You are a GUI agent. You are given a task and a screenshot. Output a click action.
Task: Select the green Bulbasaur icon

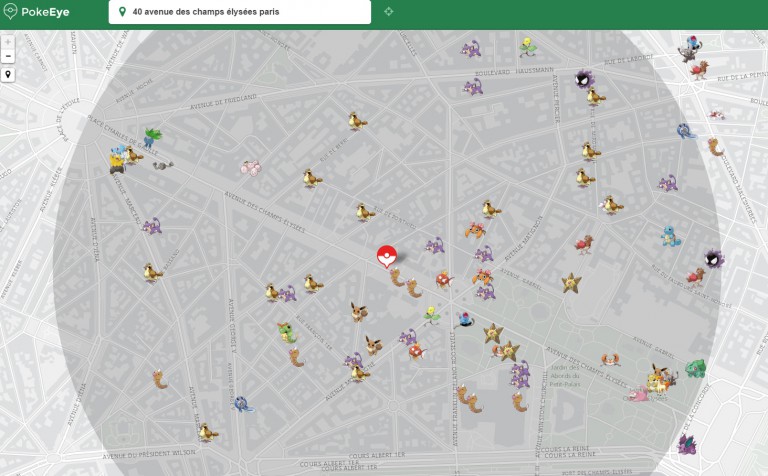pyautogui.click(x=695, y=367)
